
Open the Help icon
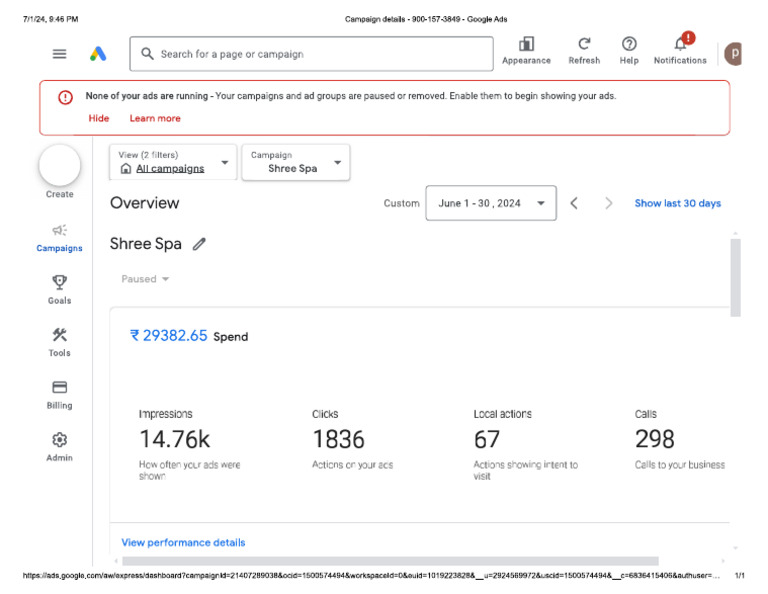point(629,45)
